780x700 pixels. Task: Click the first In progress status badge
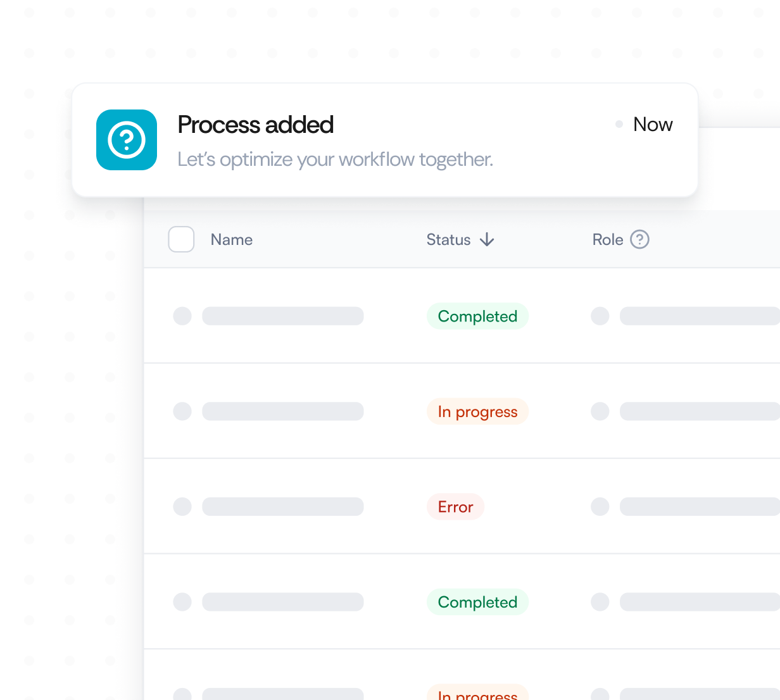point(477,412)
